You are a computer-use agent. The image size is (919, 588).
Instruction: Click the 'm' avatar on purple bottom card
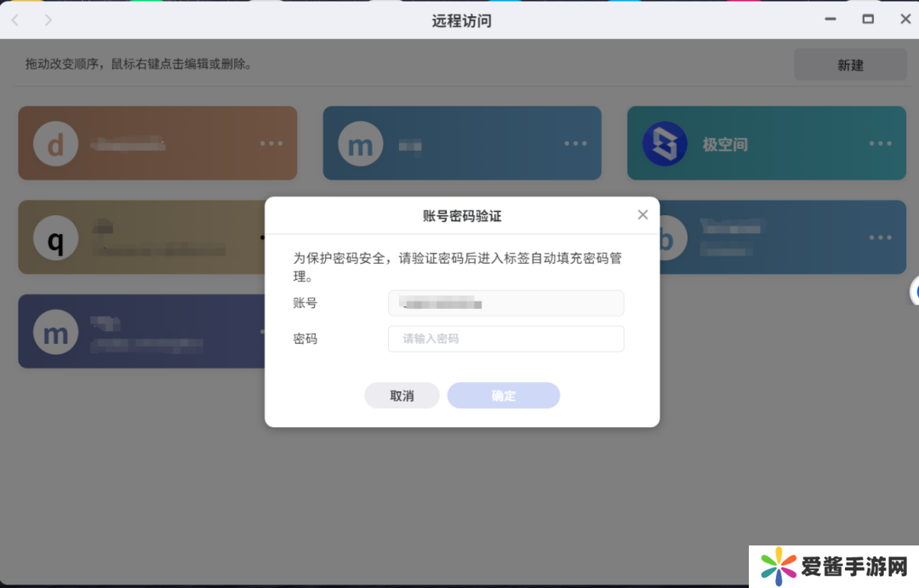[55, 332]
